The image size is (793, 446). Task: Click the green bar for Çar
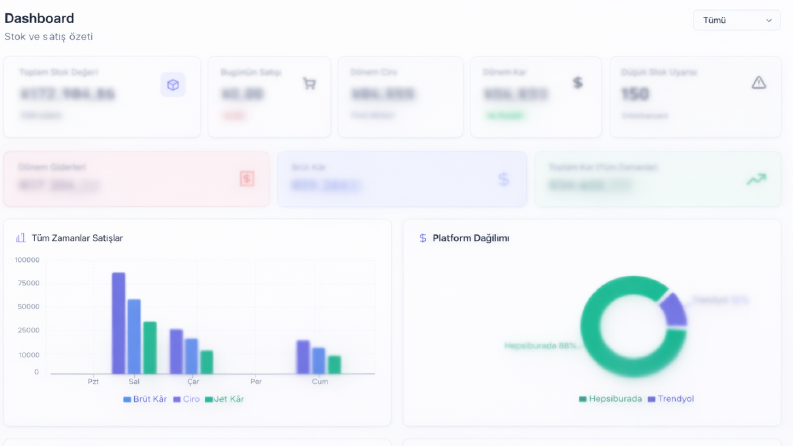207,362
